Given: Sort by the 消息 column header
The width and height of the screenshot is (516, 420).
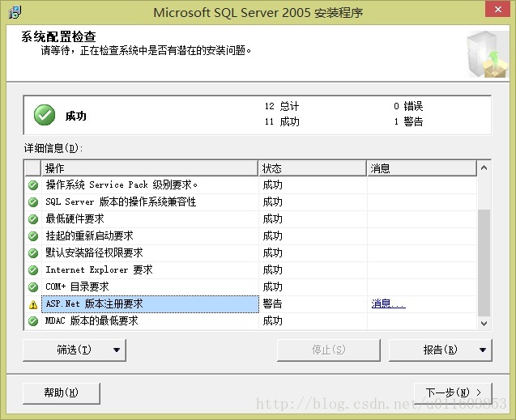Looking at the screenshot, I should (x=422, y=168).
